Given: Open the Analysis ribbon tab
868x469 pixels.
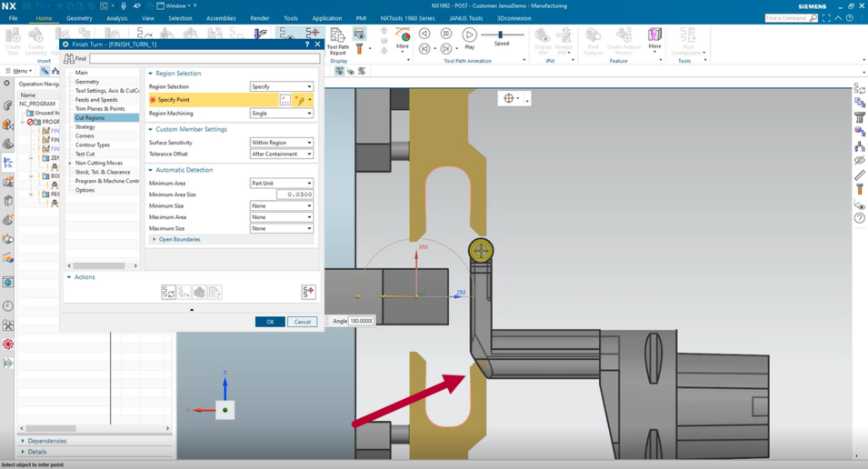Looking at the screenshot, I should (117, 18).
